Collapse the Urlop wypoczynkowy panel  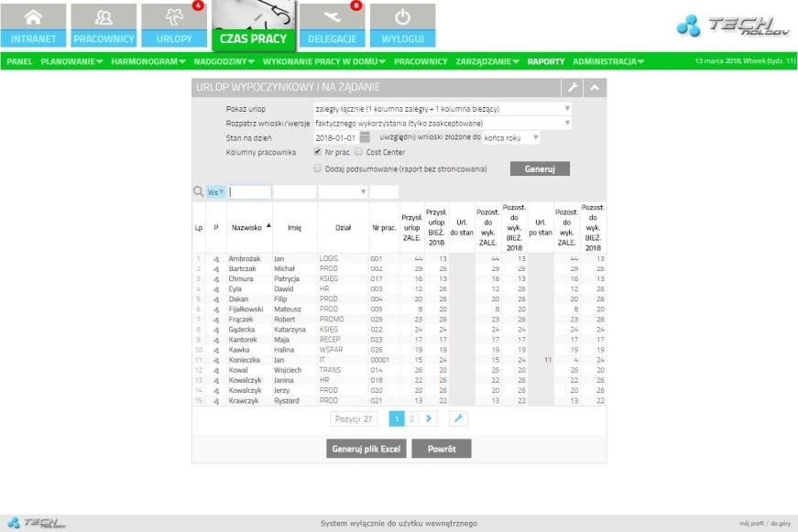[x=596, y=88]
